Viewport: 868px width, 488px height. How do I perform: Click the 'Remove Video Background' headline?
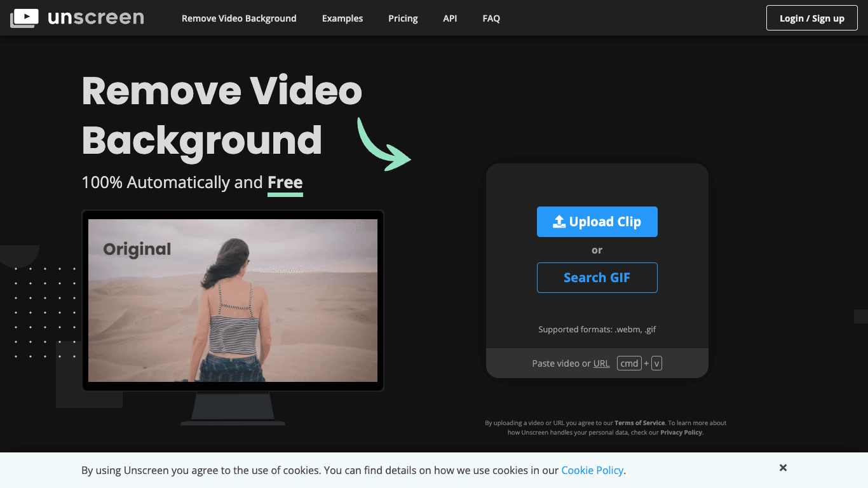point(222,116)
